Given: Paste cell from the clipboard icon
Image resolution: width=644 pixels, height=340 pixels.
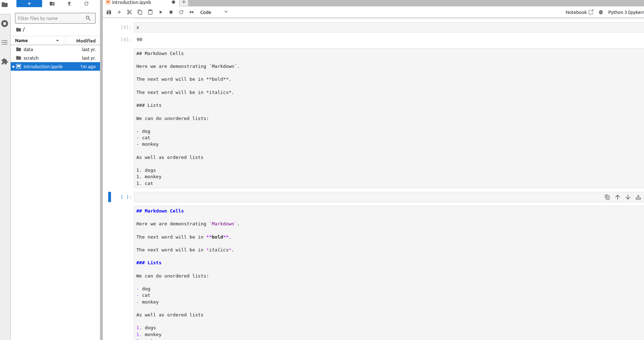Looking at the screenshot, I should click(150, 12).
